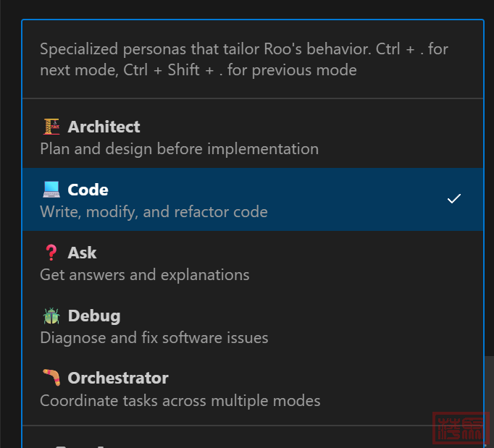
Task: Click the checkmark on the Code mode
Action: (x=454, y=198)
